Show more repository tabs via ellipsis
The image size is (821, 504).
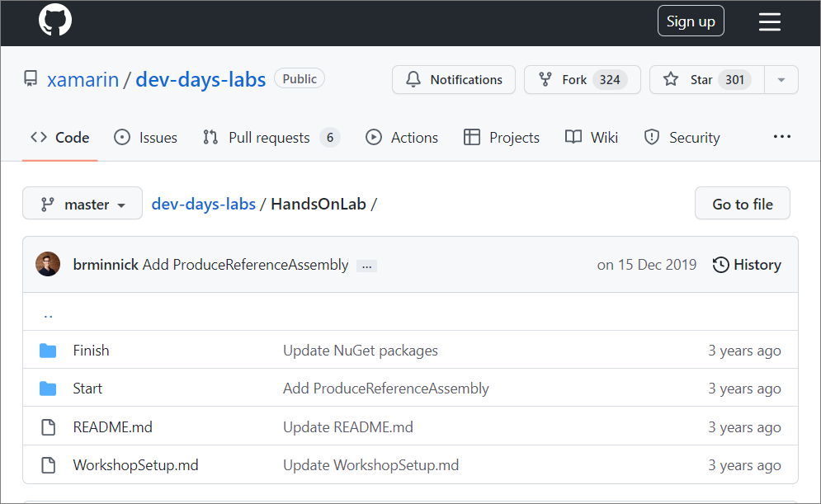click(781, 137)
